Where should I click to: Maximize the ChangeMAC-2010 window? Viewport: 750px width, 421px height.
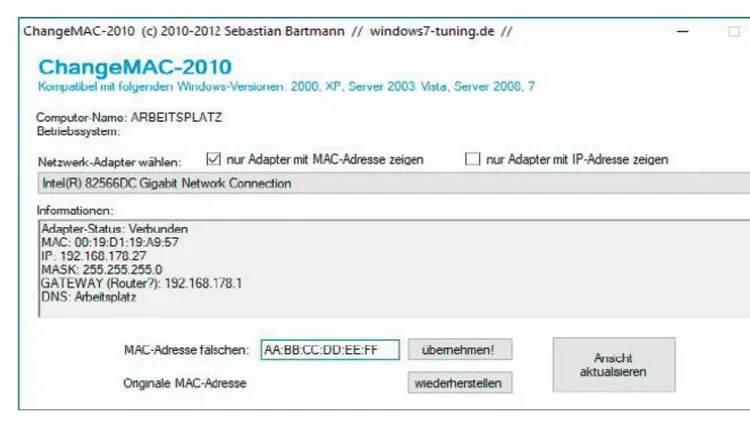point(734,32)
